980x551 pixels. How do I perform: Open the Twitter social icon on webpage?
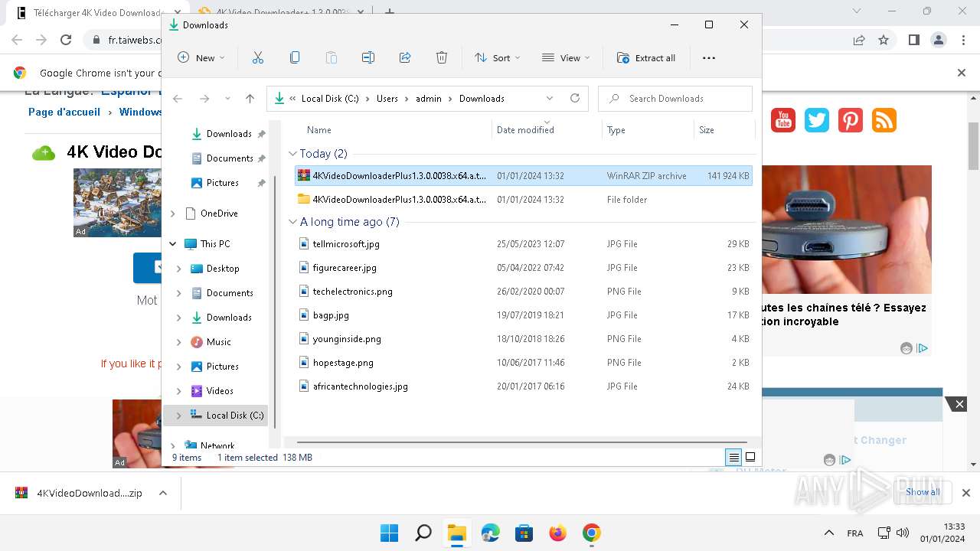coord(817,120)
